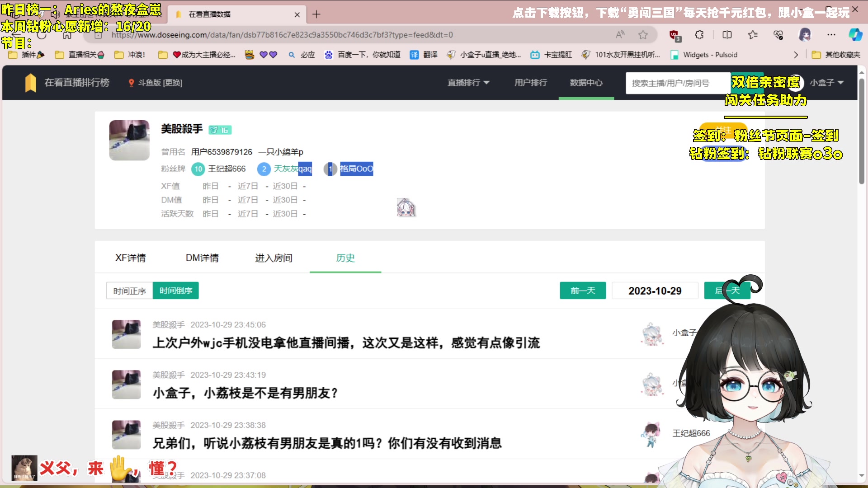The height and width of the screenshot is (488, 868).
Task: Click the Doseeing logo in the site header
Action: point(31,83)
